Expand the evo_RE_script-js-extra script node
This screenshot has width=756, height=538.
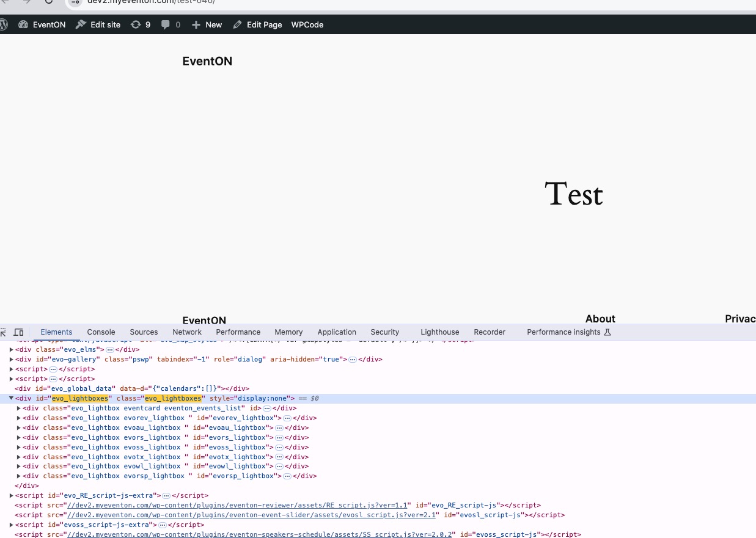tap(11, 495)
